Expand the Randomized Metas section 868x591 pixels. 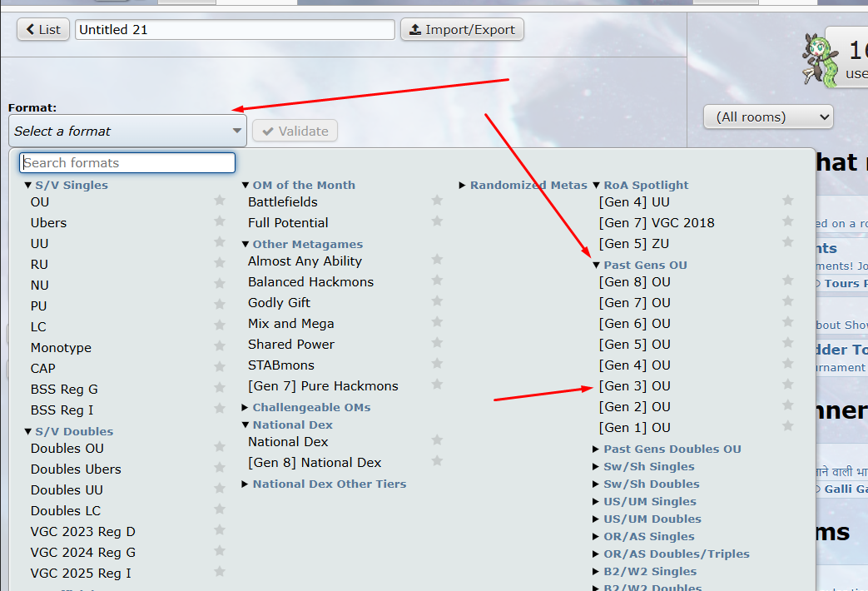tap(523, 185)
